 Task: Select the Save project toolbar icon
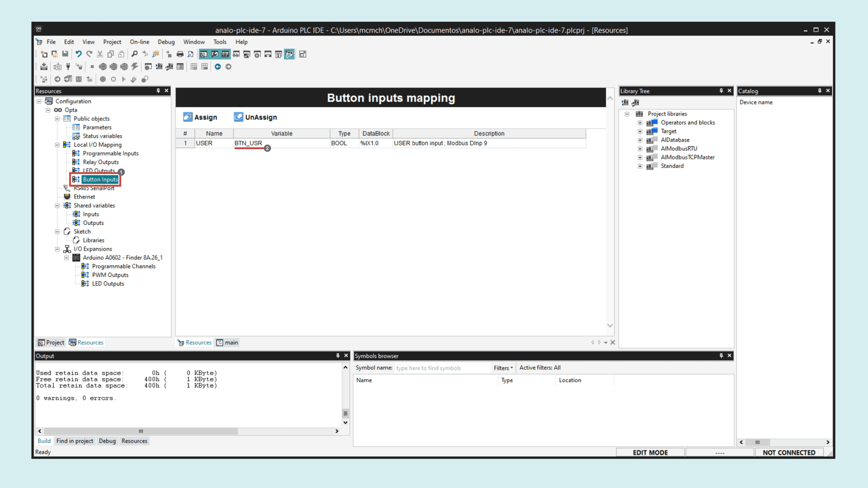(x=65, y=54)
